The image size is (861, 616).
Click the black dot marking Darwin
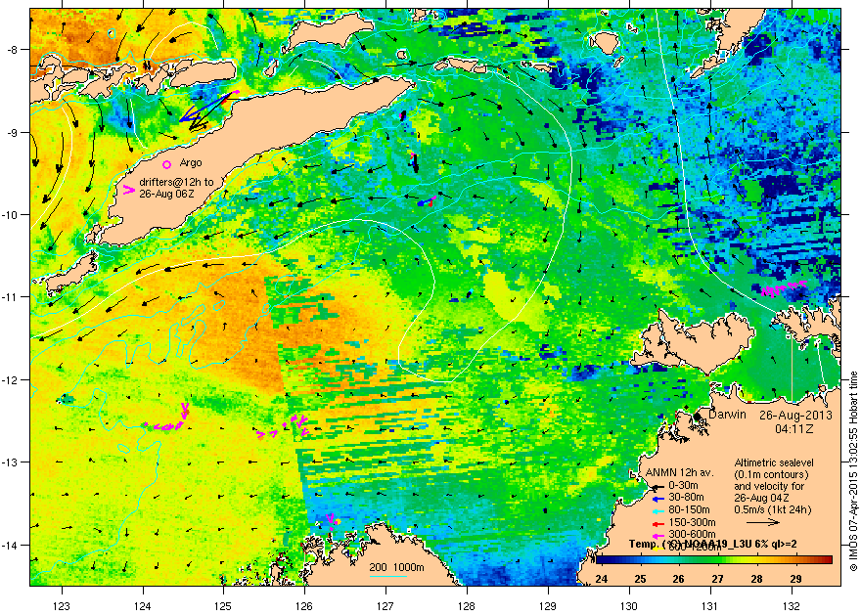pyautogui.click(x=698, y=417)
